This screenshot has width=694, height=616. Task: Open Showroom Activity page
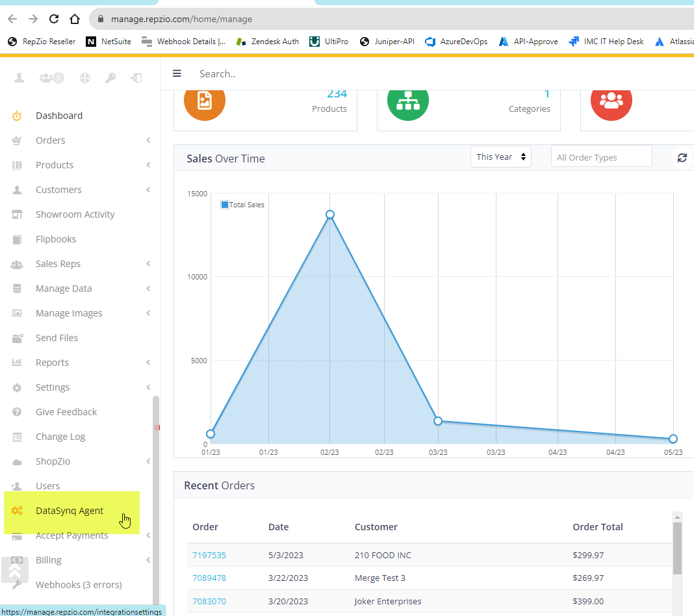click(x=75, y=214)
